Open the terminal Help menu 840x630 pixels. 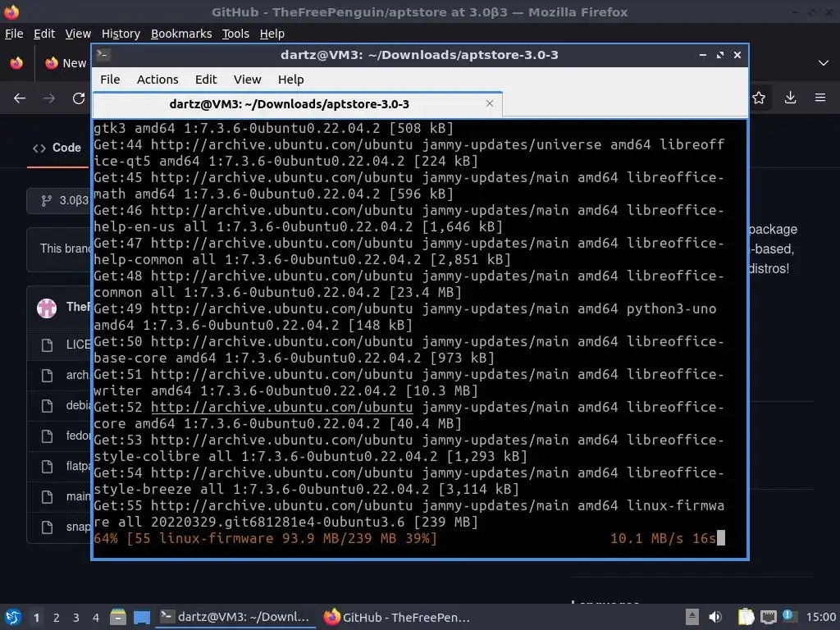pyautogui.click(x=291, y=80)
